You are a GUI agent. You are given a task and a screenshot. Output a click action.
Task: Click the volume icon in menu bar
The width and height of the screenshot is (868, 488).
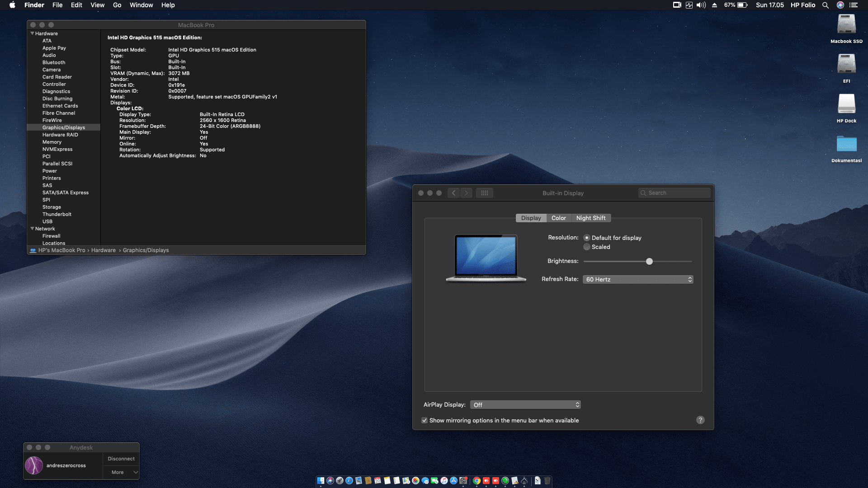pyautogui.click(x=701, y=5)
